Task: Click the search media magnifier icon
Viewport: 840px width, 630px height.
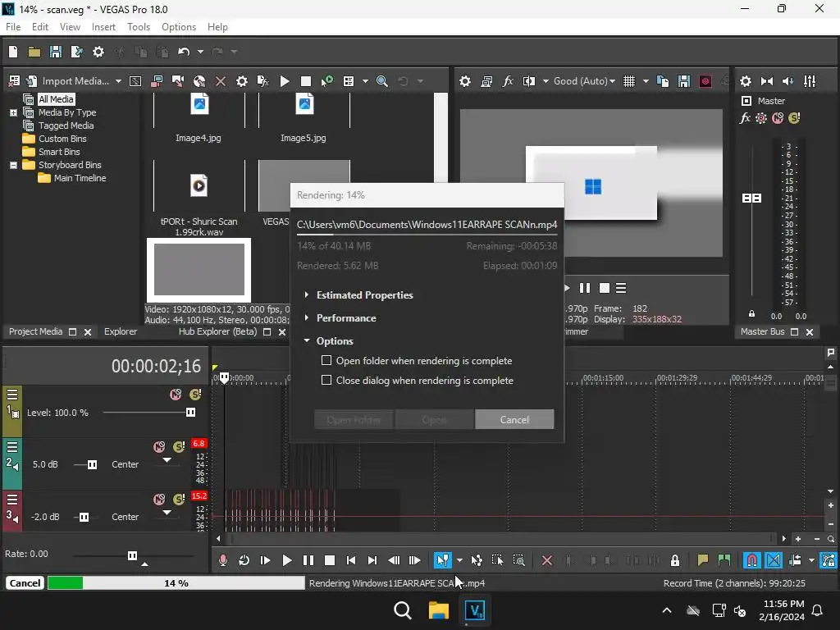Action: 382,81
